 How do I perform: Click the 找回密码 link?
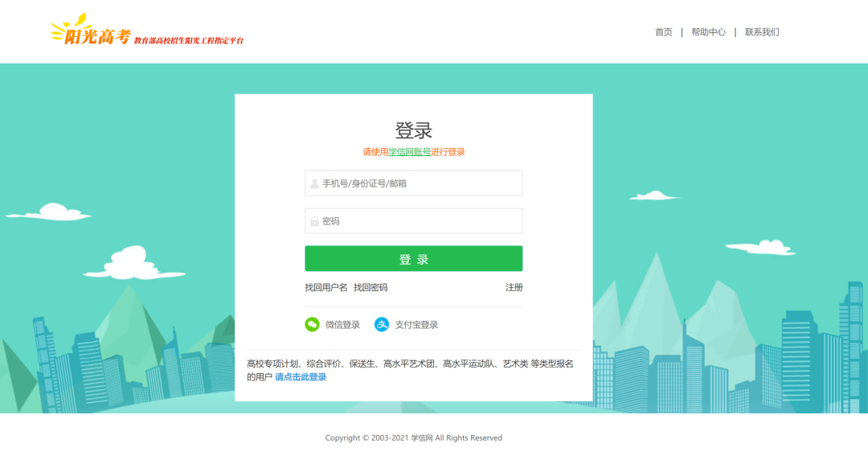[371, 287]
